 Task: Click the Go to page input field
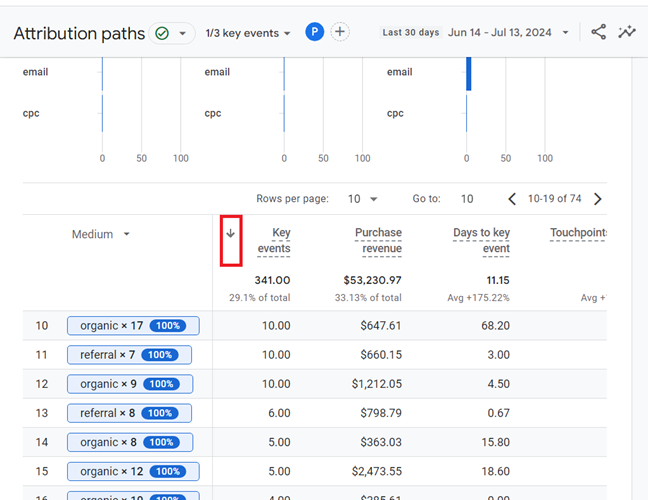coord(467,199)
